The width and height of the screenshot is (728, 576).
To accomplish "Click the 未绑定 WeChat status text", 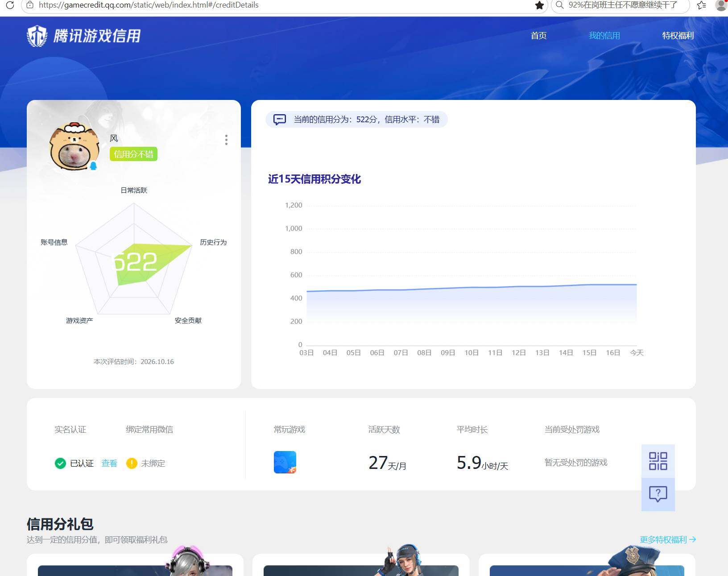I will tap(153, 464).
